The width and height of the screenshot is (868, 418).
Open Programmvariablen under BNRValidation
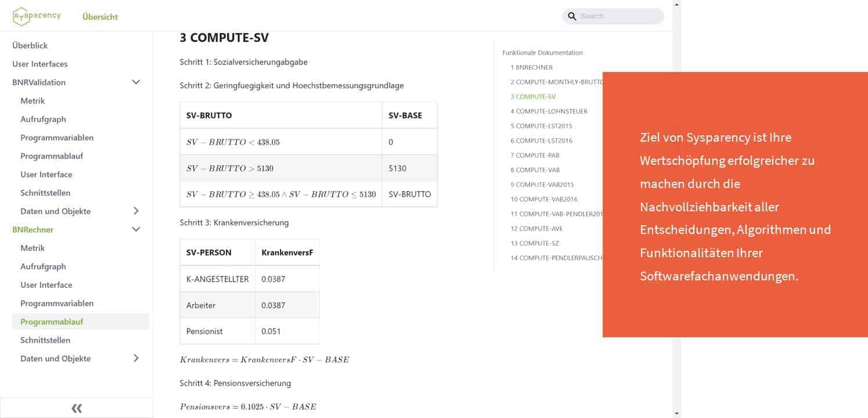point(57,138)
